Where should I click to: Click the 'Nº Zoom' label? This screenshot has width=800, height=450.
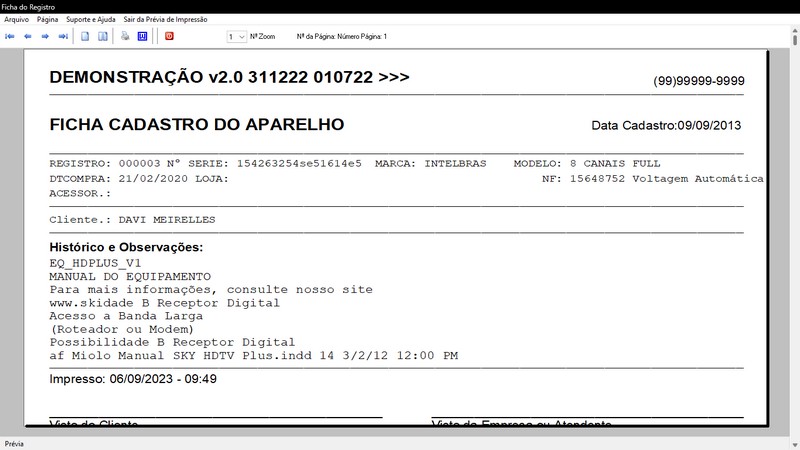point(262,37)
